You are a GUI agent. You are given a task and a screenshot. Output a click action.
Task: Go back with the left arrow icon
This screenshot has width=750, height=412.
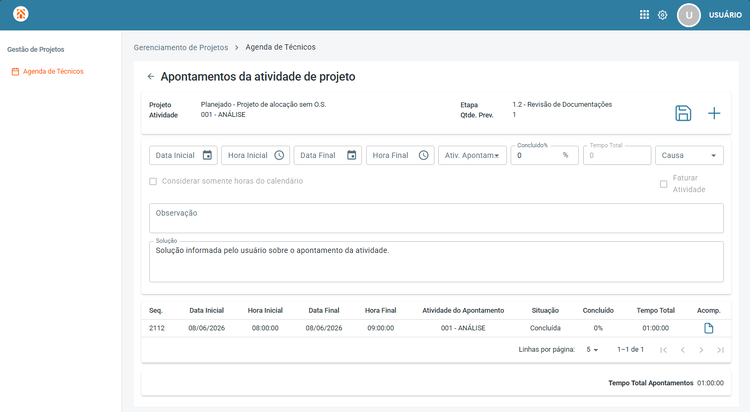pyautogui.click(x=151, y=77)
